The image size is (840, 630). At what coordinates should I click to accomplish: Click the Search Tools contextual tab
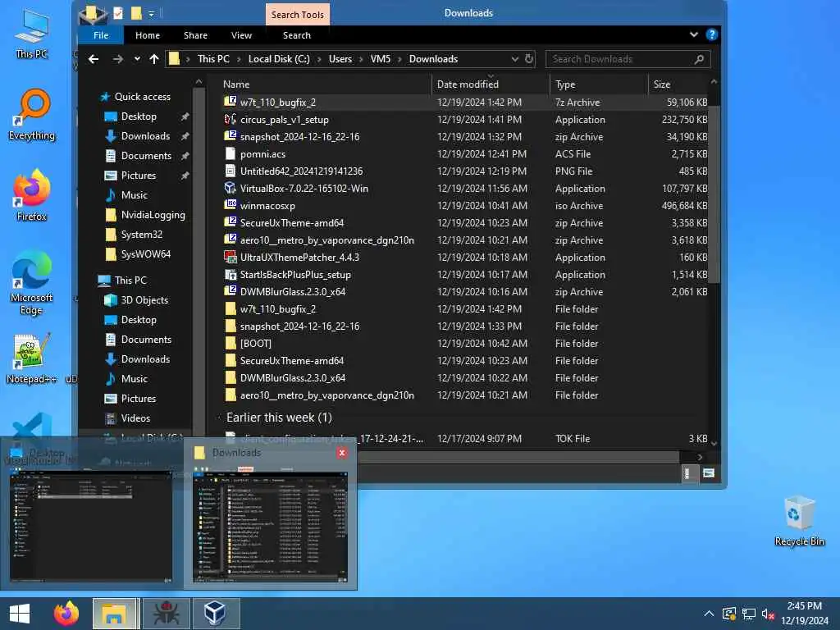point(297,15)
